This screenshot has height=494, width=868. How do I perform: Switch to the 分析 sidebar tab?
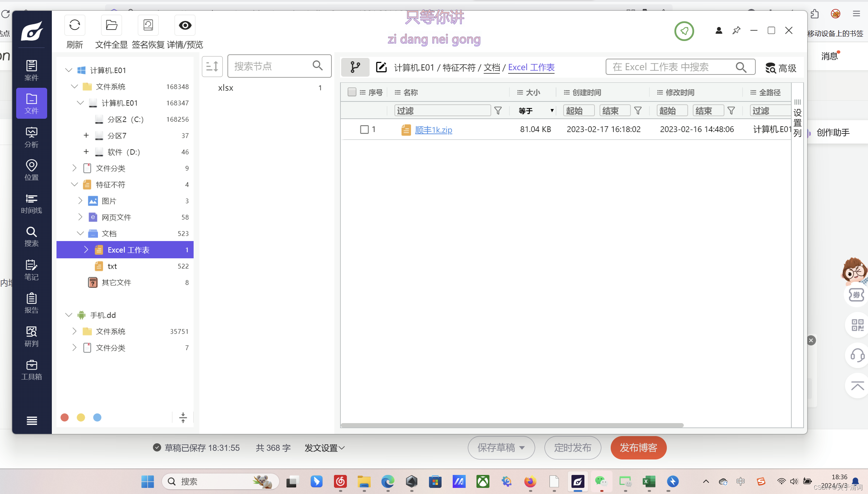pos(31,137)
